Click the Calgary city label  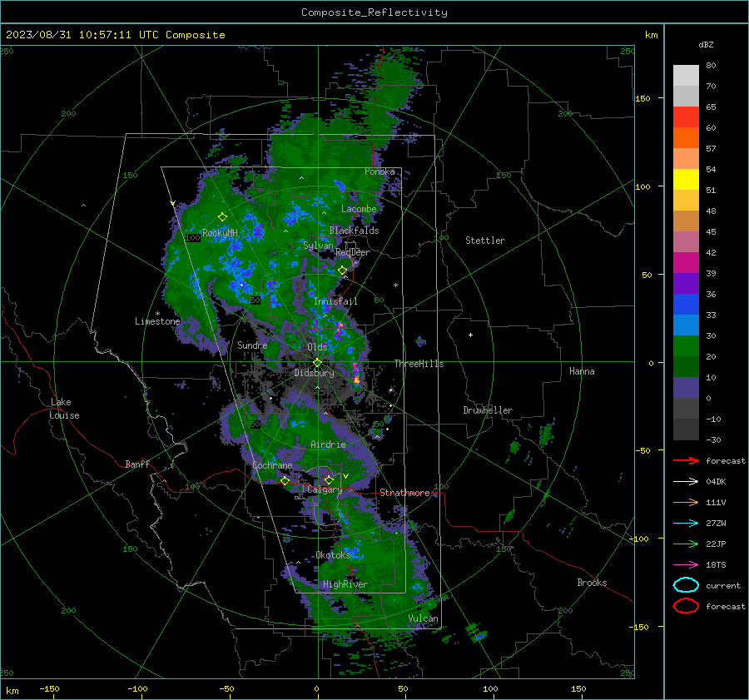[x=325, y=489]
